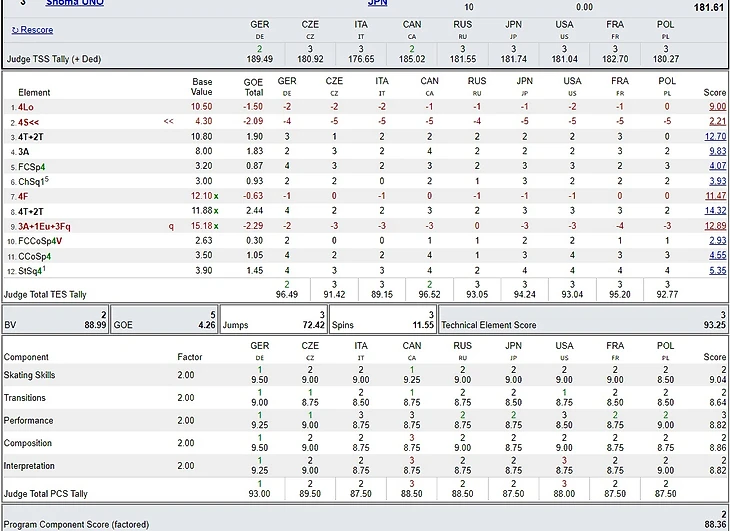The height and width of the screenshot is (531, 730).
Task: Click the Rescore refresh icon
Action: [15, 31]
